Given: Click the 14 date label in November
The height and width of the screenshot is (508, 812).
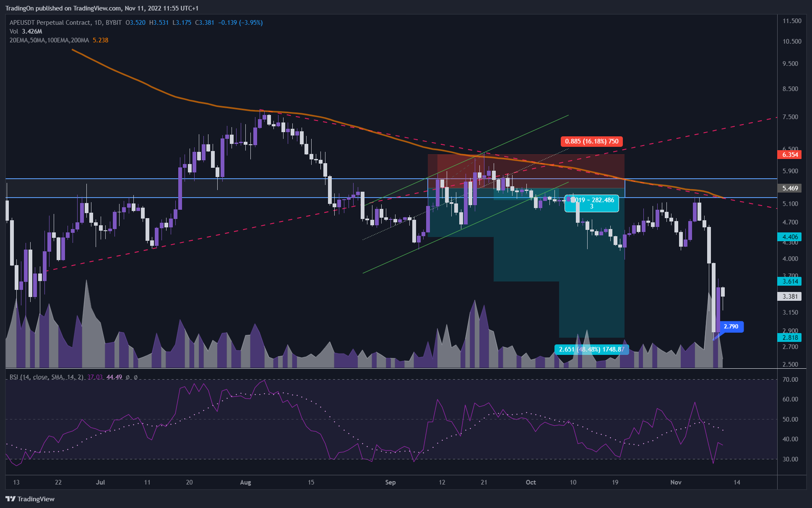Looking at the screenshot, I should coord(737,482).
